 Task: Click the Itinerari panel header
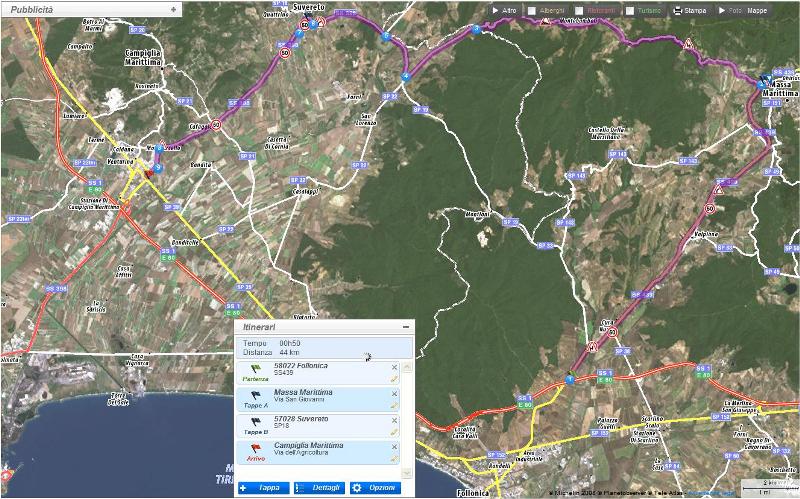click(x=324, y=327)
